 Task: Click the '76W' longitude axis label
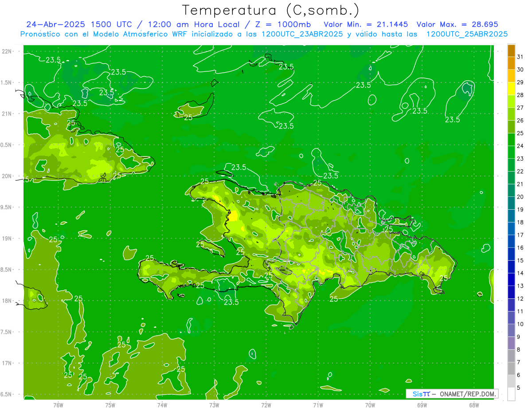(58, 405)
